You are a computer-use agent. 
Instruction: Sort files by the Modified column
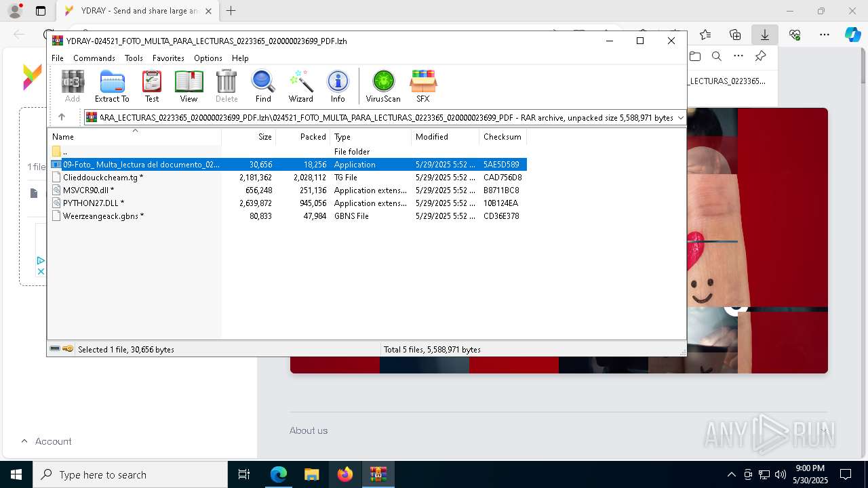tap(445, 137)
